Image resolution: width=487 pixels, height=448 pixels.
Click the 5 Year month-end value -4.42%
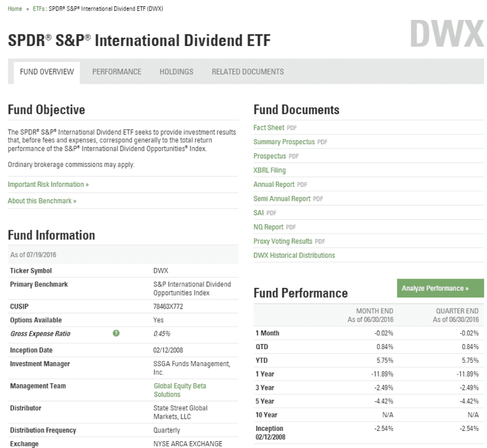tap(384, 401)
